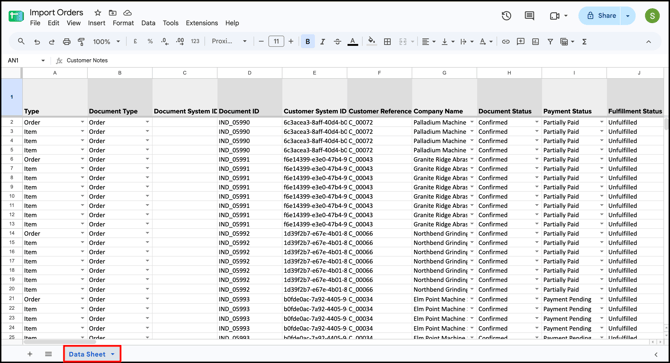This screenshot has height=363, width=670.
Task: Open filter views dropdown
Action: click(567, 41)
